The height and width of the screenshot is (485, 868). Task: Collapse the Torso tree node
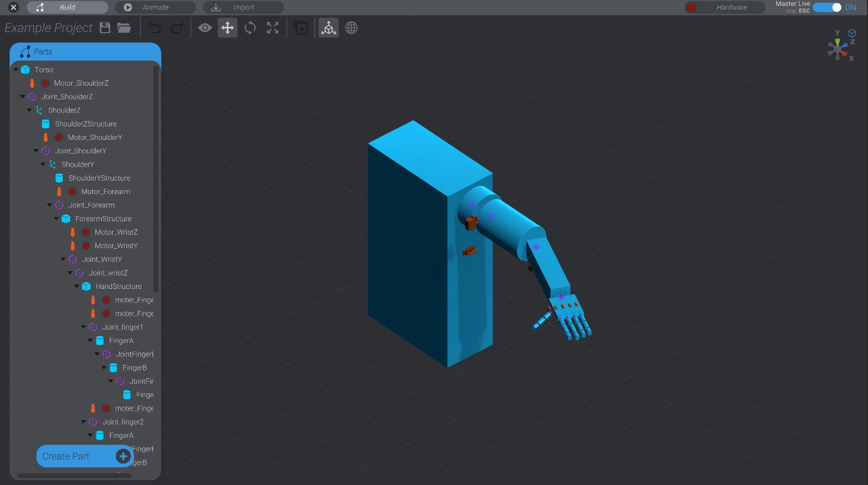(15, 69)
